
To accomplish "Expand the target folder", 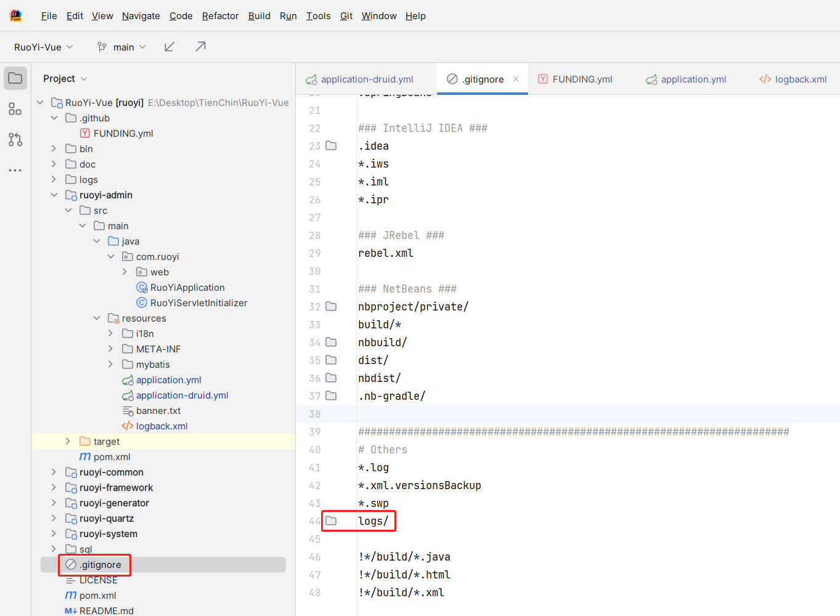I will click(68, 441).
